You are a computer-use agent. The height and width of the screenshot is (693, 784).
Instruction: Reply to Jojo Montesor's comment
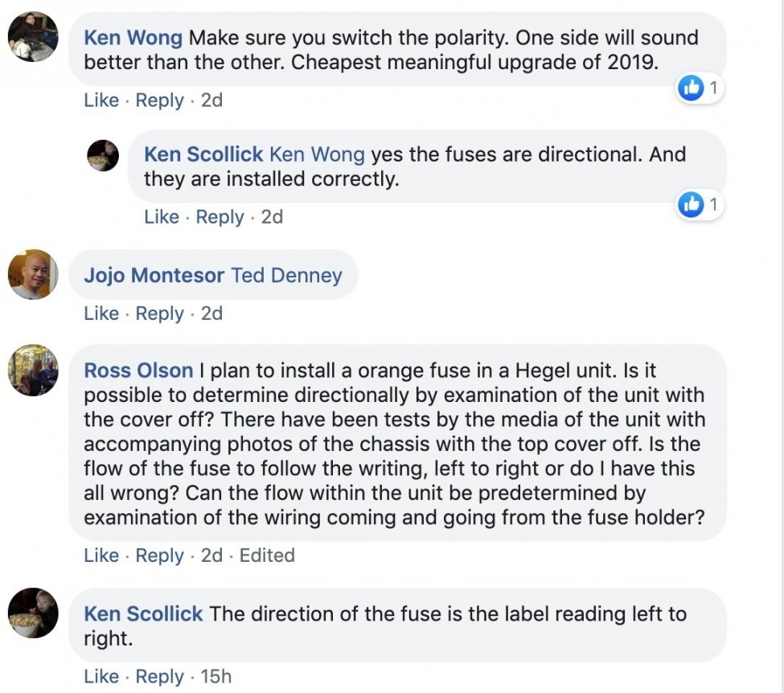coord(160,314)
